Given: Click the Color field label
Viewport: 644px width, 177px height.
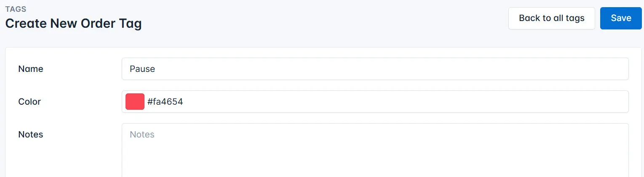Looking at the screenshot, I should (29, 102).
